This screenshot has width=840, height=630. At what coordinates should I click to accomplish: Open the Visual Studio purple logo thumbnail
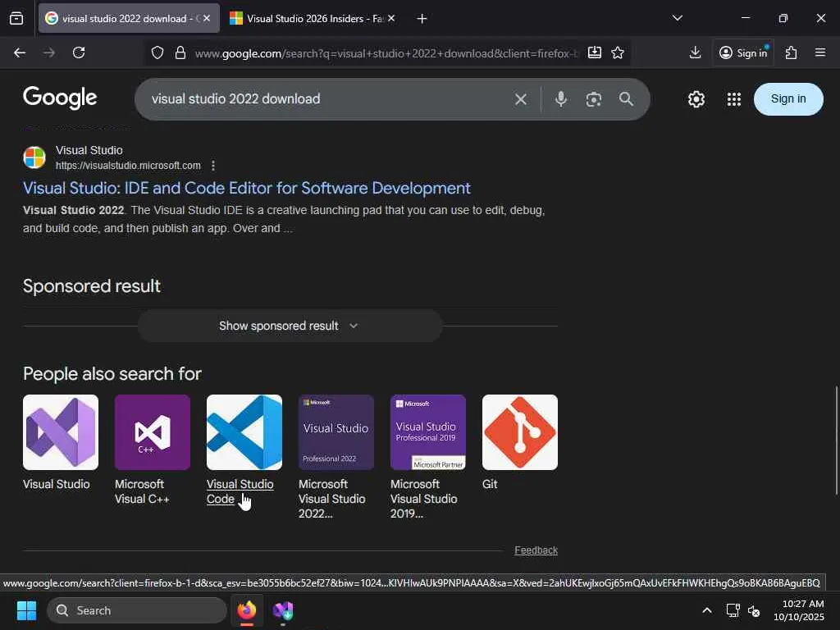pyautogui.click(x=61, y=432)
